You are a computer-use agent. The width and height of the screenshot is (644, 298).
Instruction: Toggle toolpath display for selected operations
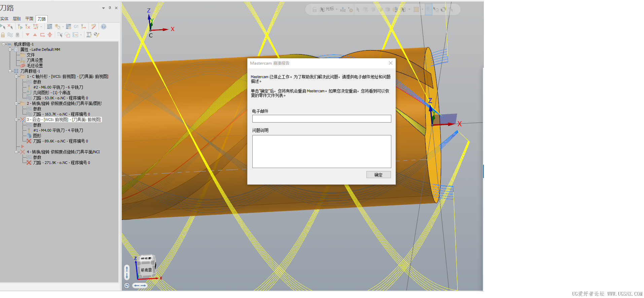[10, 35]
